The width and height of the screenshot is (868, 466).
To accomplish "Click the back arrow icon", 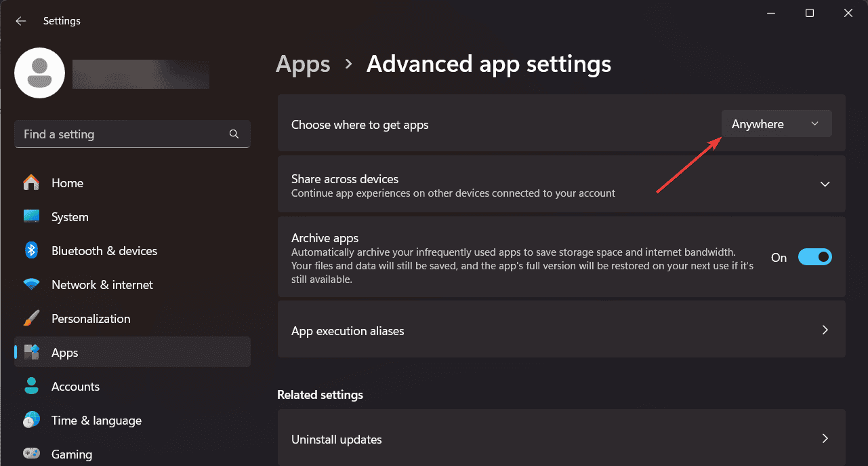I will point(21,21).
